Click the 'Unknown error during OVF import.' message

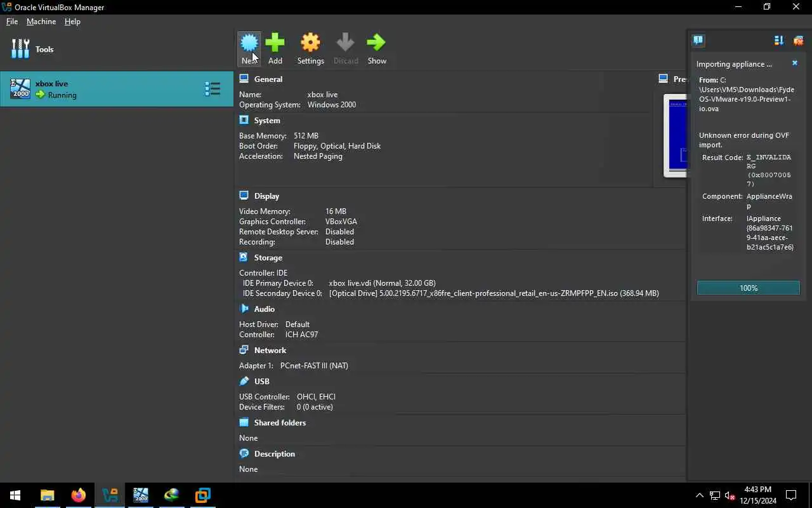744,140
